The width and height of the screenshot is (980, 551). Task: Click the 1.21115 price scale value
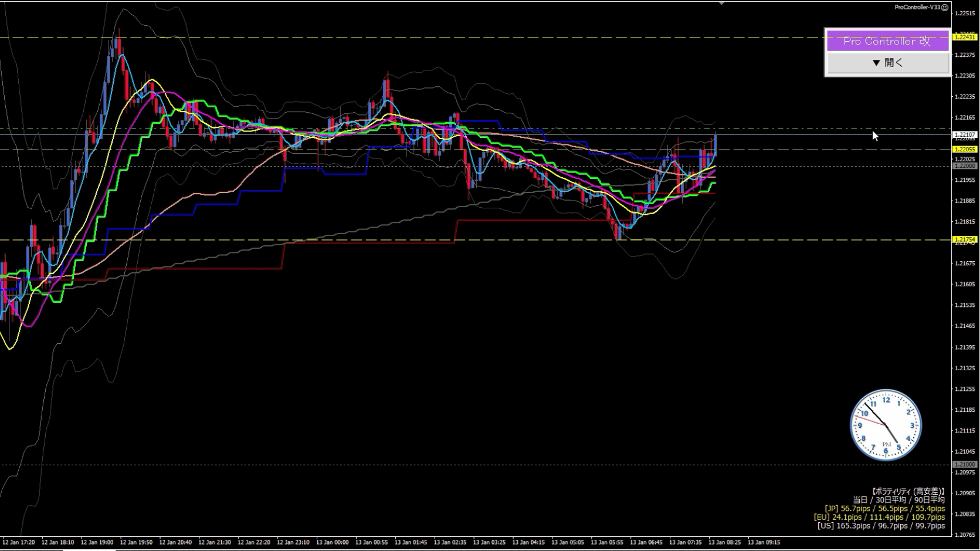[965, 430]
